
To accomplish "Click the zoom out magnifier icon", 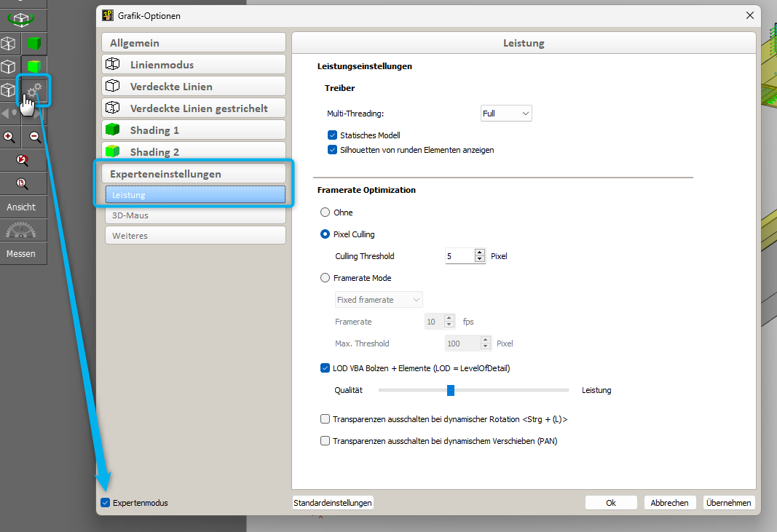I will (x=35, y=137).
